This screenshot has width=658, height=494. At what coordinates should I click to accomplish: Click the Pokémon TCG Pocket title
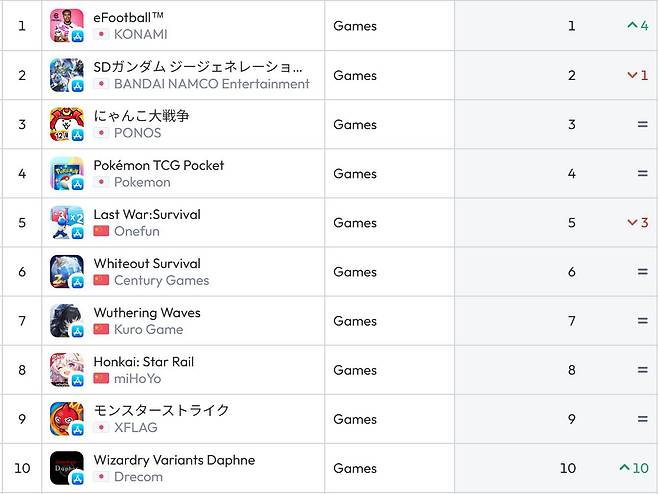[x=158, y=165]
